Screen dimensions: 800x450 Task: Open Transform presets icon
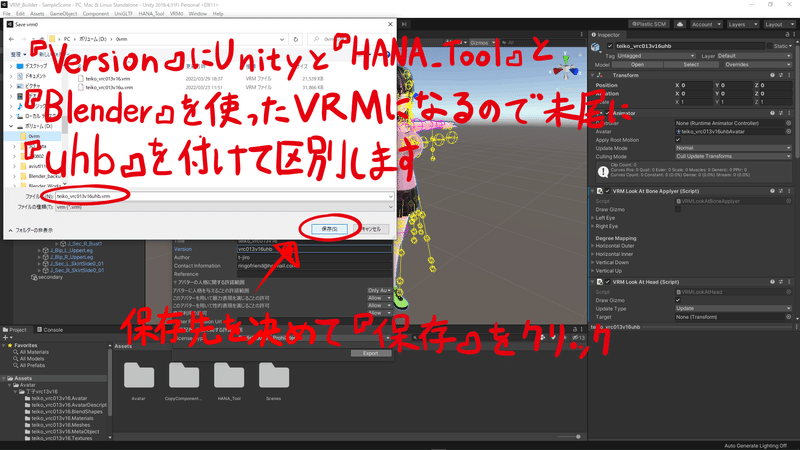pos(781,75)
